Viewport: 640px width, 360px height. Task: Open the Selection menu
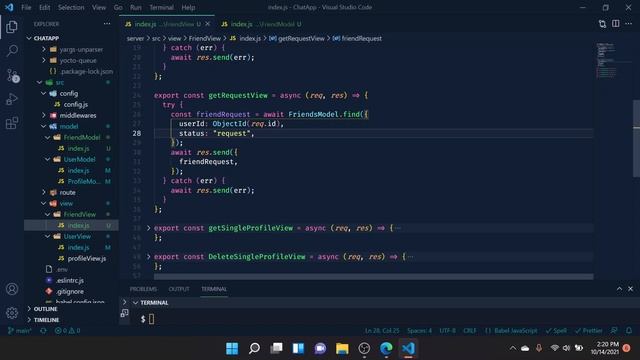coord(71,7)
